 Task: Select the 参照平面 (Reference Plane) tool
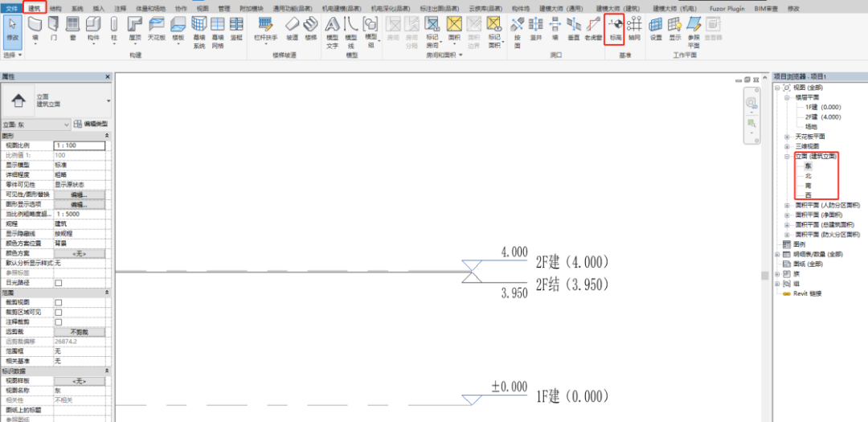click(x=694, y=33)
